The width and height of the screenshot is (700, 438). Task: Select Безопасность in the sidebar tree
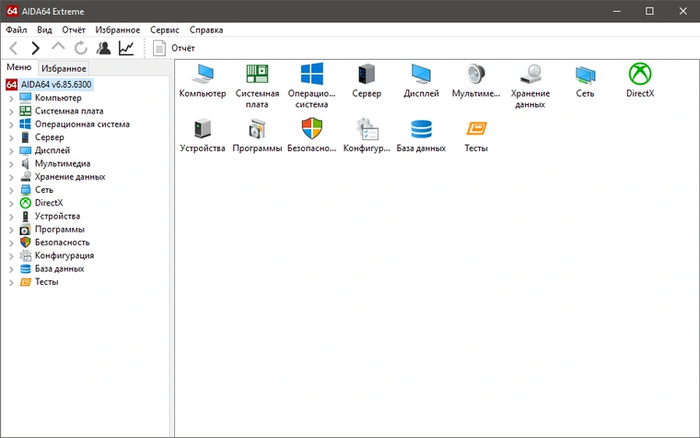coord(62,242)
